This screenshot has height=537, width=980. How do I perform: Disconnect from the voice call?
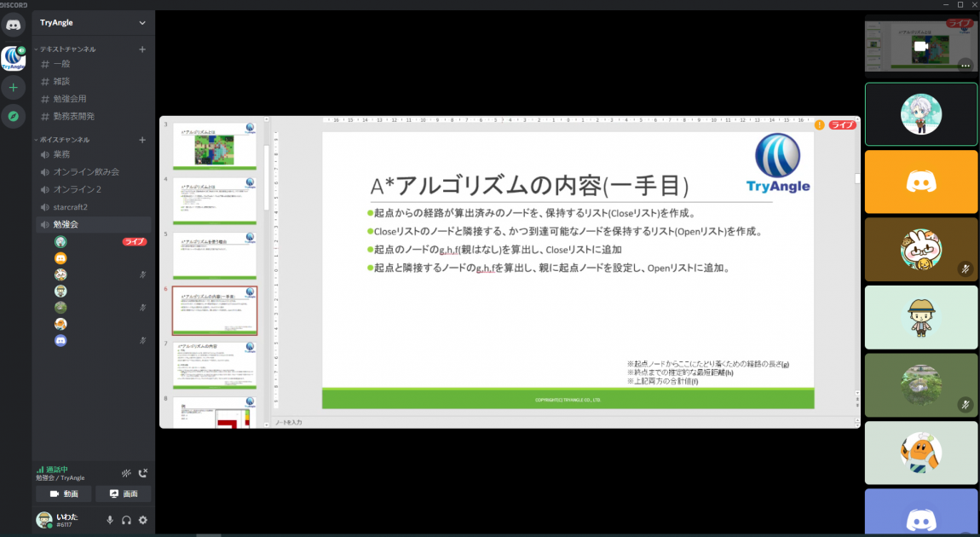coord(143,472)
